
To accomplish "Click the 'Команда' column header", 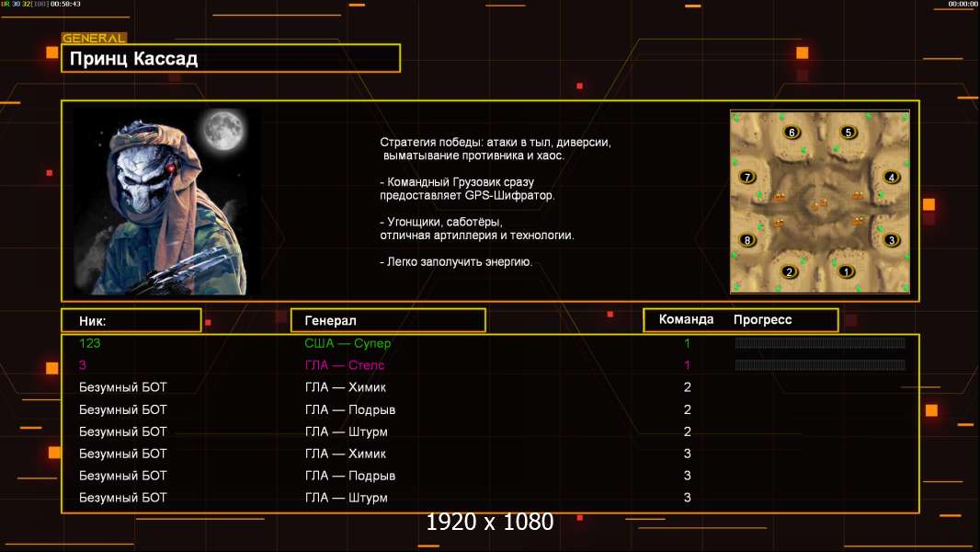I will point(686,319).
